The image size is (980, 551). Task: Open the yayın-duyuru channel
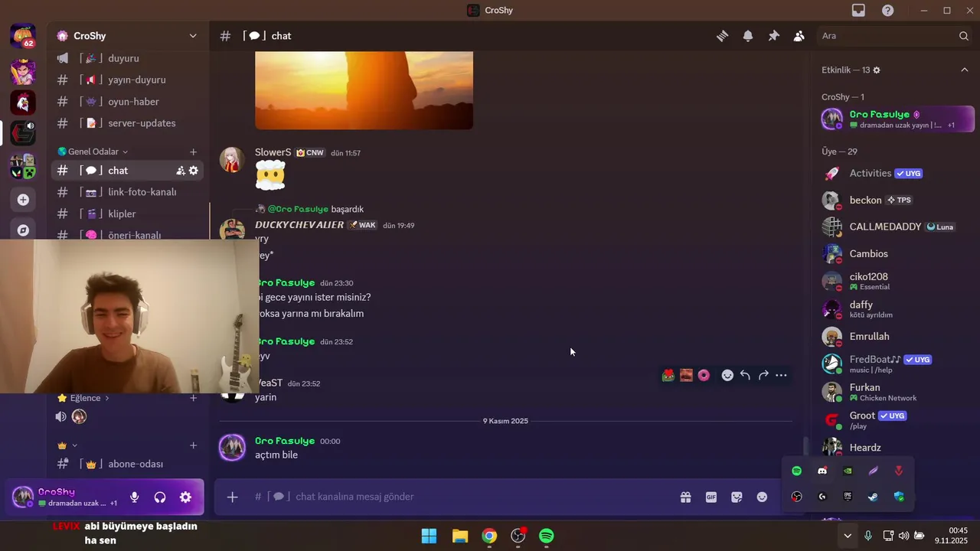127,80
